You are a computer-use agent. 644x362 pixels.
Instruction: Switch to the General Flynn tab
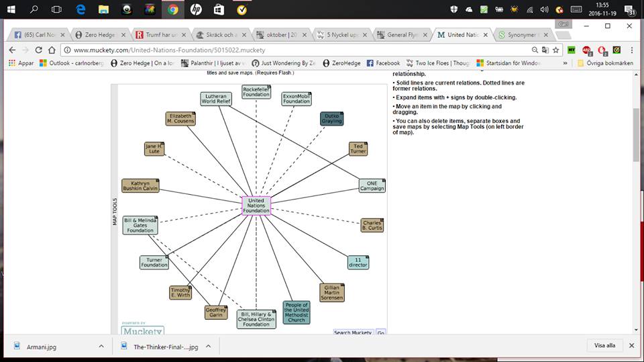pyautogui.click(x=400, y=35)
